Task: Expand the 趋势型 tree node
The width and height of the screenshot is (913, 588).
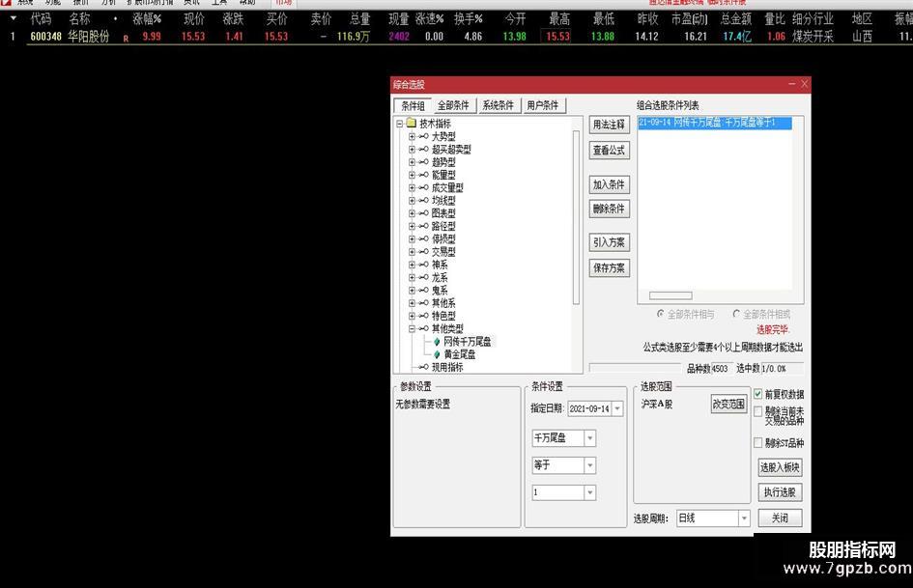Action: pyautogui.click(x=412, y=162)
